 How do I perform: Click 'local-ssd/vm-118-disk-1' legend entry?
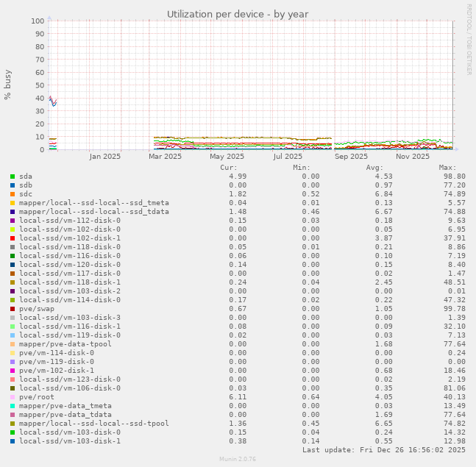[x=70, y=282]
